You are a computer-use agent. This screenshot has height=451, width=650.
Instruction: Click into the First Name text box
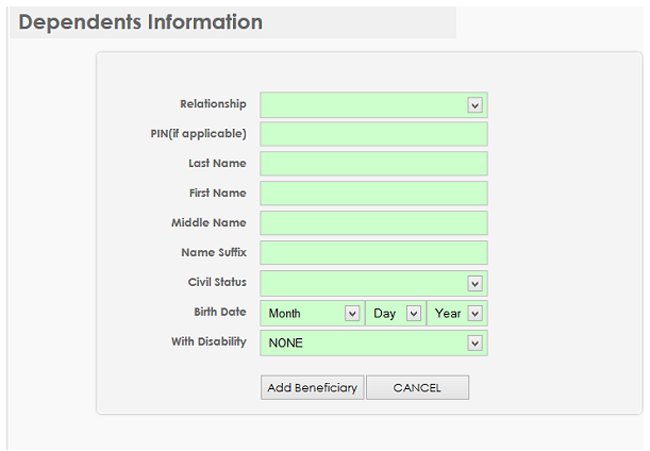(x=373, y=193)
